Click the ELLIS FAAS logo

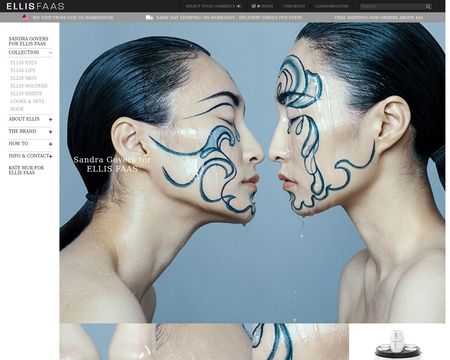35,6
